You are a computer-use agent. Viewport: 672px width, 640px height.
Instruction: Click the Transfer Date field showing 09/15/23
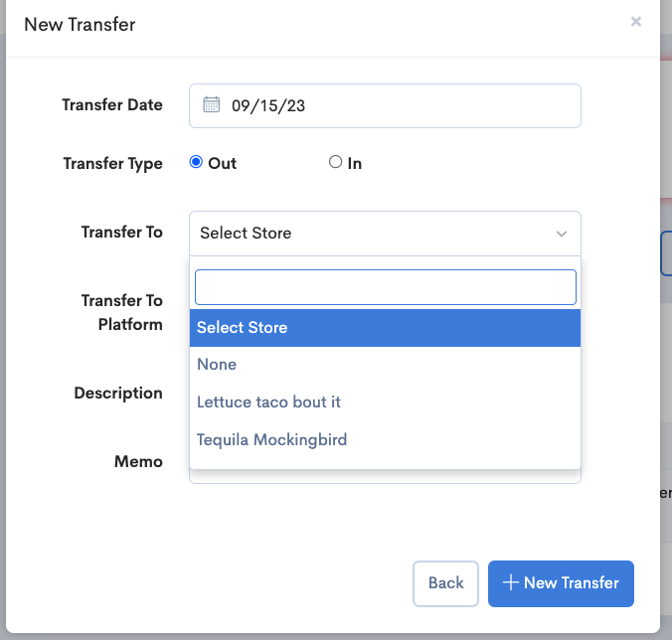398,105
